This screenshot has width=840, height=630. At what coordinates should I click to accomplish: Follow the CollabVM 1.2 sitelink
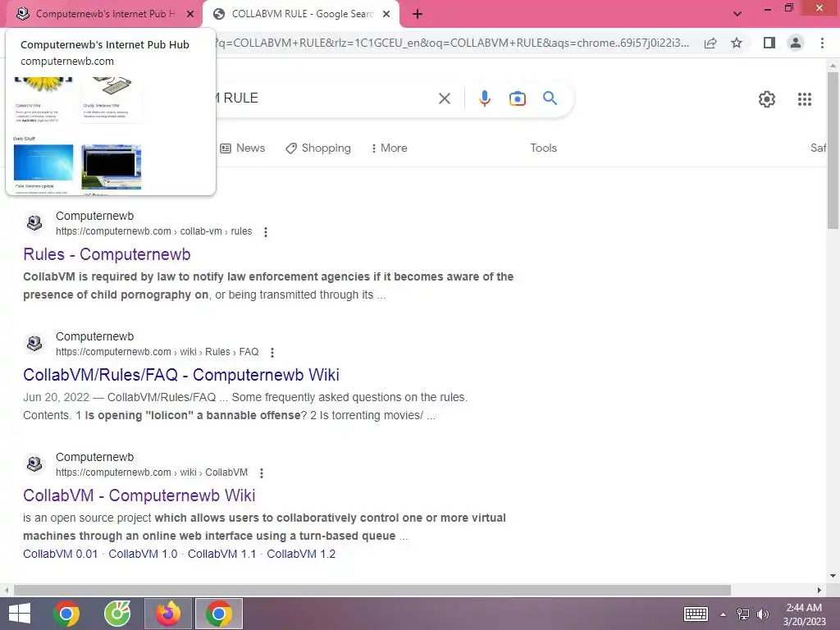tap(301, 554)
